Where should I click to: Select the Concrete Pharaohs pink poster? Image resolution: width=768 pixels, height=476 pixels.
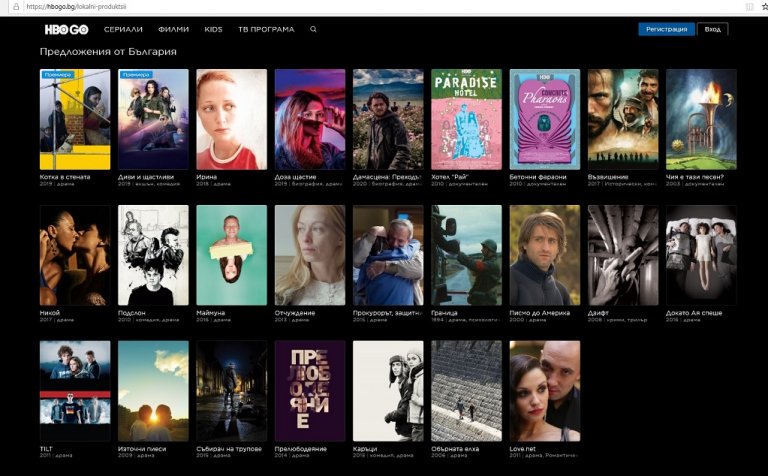(x=544, y=119)
